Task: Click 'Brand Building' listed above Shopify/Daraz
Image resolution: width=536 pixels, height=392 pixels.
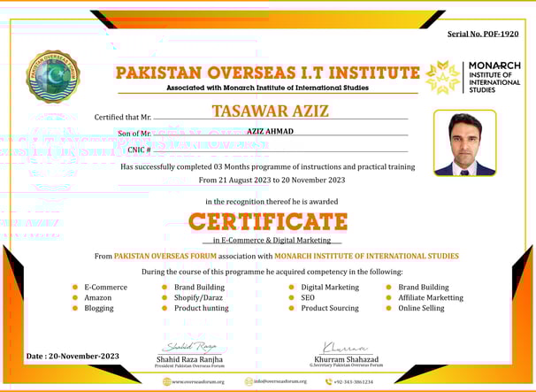Action: [x=199, y=287]
